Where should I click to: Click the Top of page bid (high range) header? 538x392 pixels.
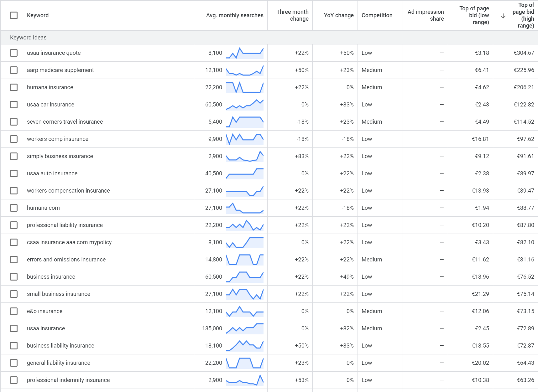pos(523,15)
